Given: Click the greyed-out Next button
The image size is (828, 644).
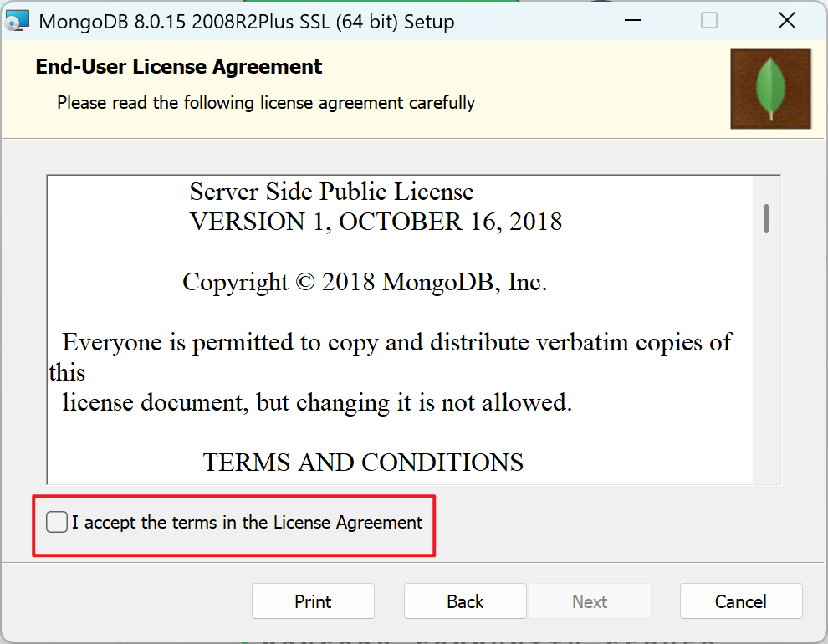Looking at the screenshot, I should (x=590, y=601).
